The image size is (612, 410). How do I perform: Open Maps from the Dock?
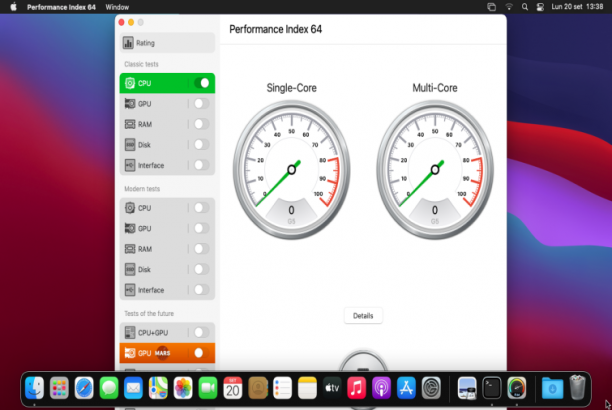[x=158, y=388]
